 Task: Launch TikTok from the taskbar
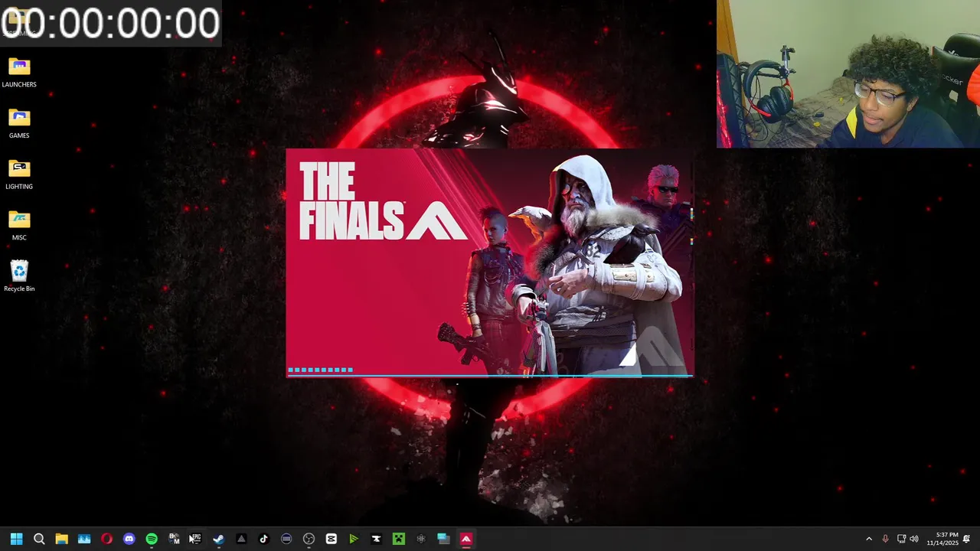pyautogui.click(x=263, y=539)
